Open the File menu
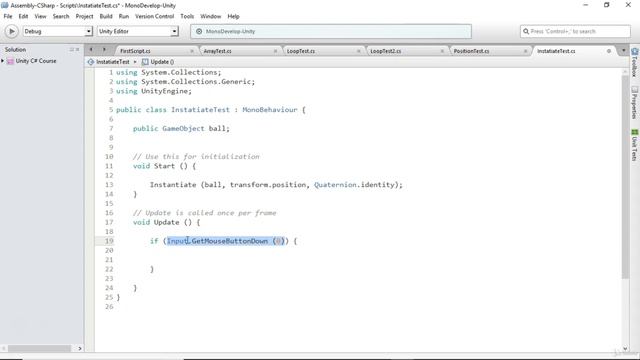Screen dimensions: 640x360 point(8,16)
